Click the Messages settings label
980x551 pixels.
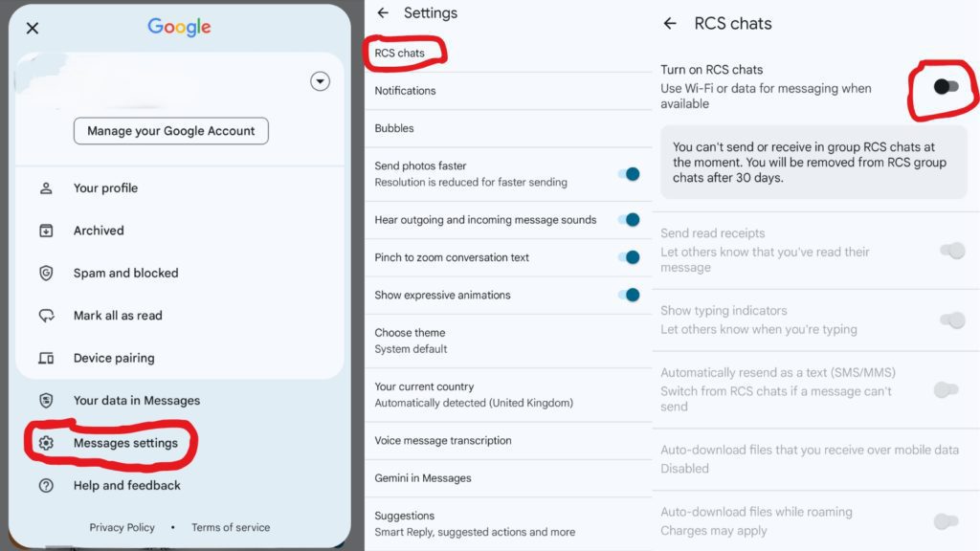[125, 443]
